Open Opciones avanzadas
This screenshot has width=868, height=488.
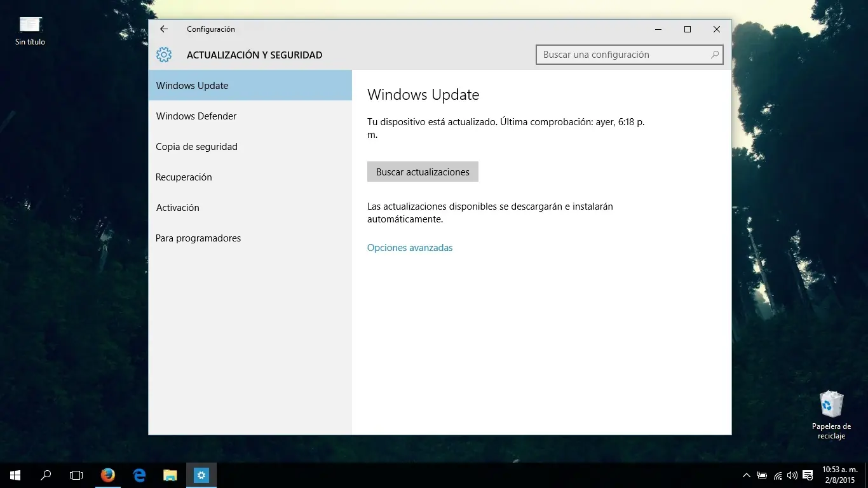tap(410, 248)
